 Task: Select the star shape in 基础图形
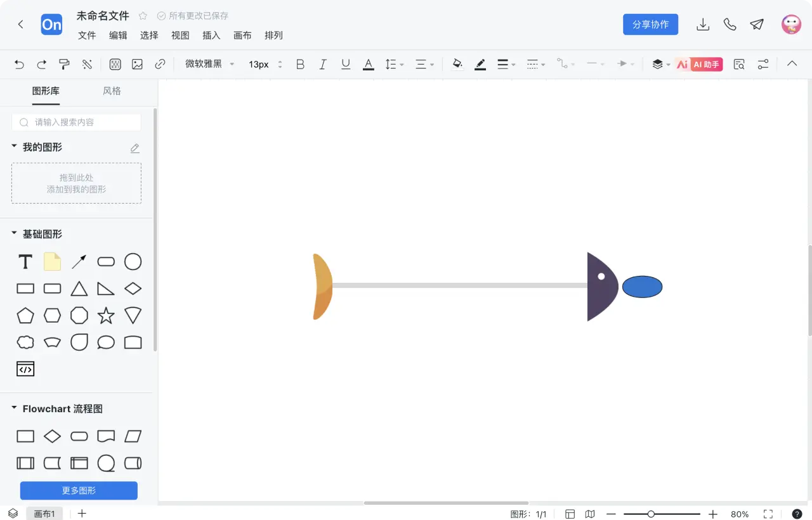click(106, 315)
